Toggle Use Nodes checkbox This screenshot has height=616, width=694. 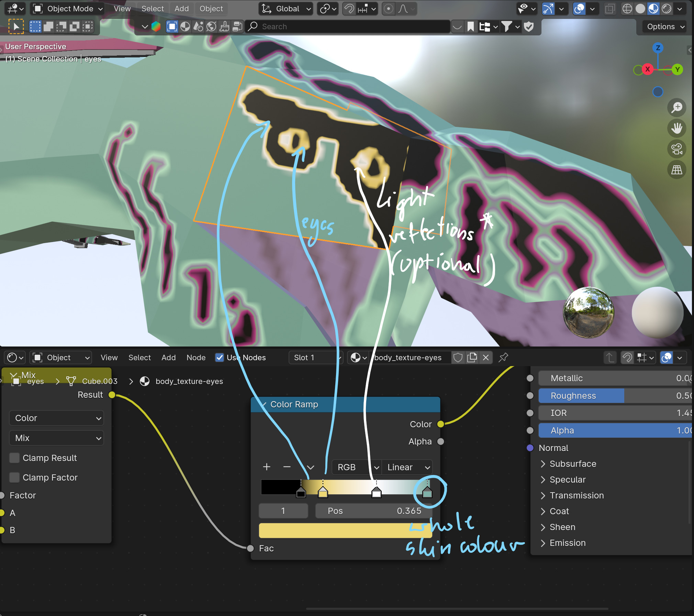(x=220, y=357)
